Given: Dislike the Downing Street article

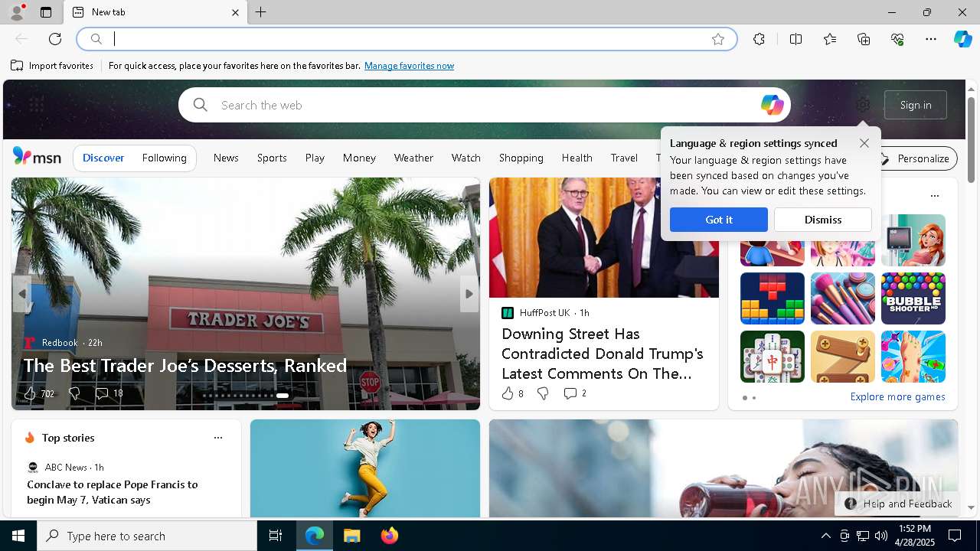Looking at the screenshot, I should [543, 393].
